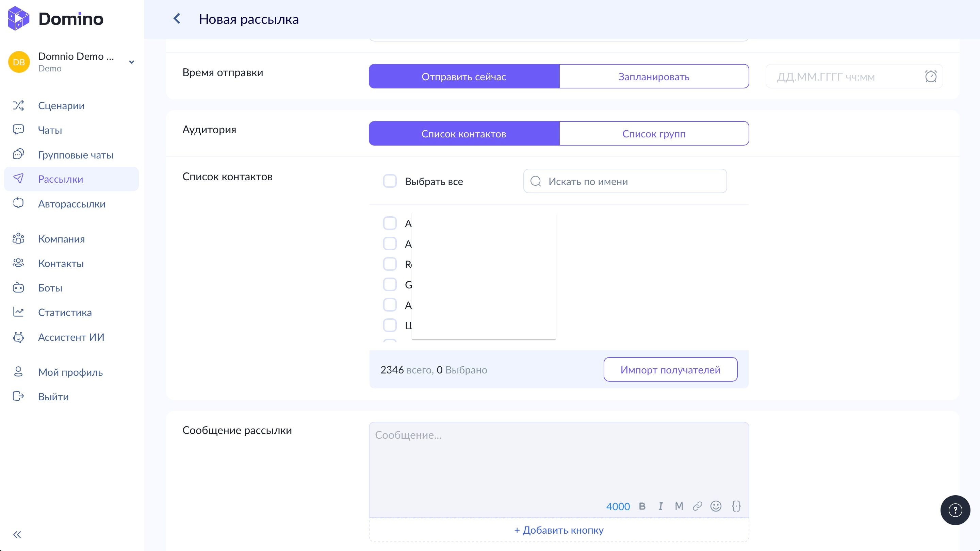Open the emoji picker in message editor
Viewport: 980px width, 551px height.
[x=716, y=506]
